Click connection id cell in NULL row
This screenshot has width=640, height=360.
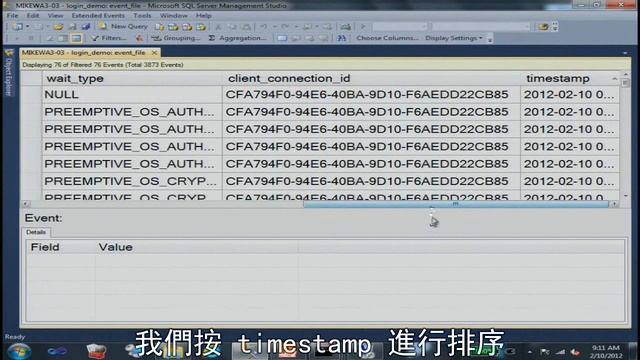point(371,94)
